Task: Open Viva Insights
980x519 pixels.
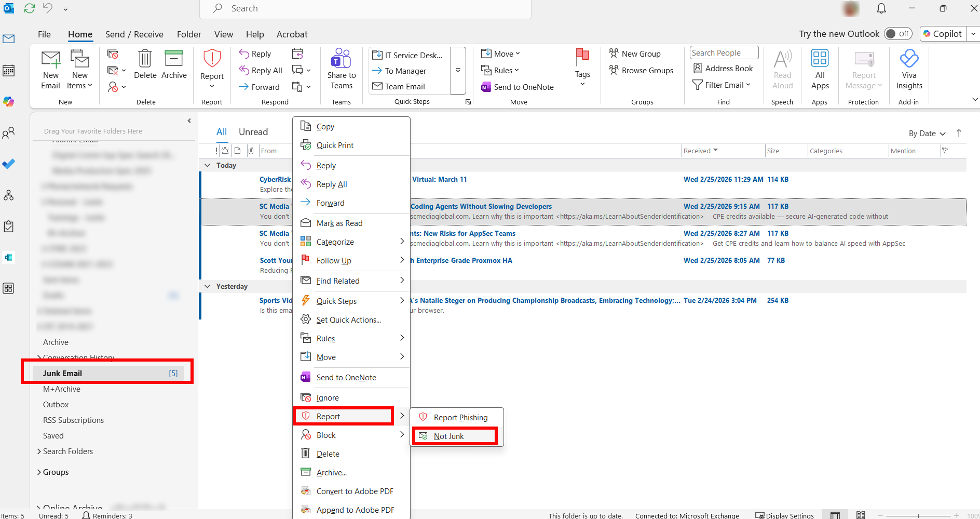Action: [x=909, y=68]
